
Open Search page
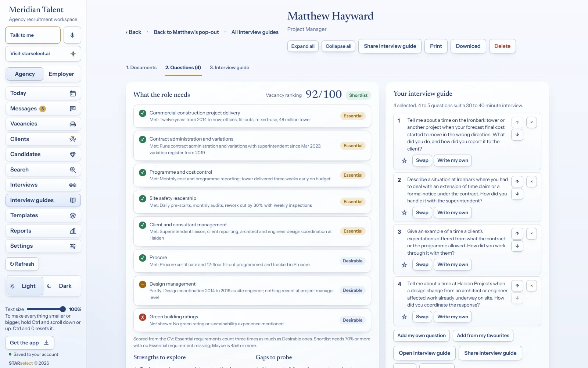(x=43, y=170)
